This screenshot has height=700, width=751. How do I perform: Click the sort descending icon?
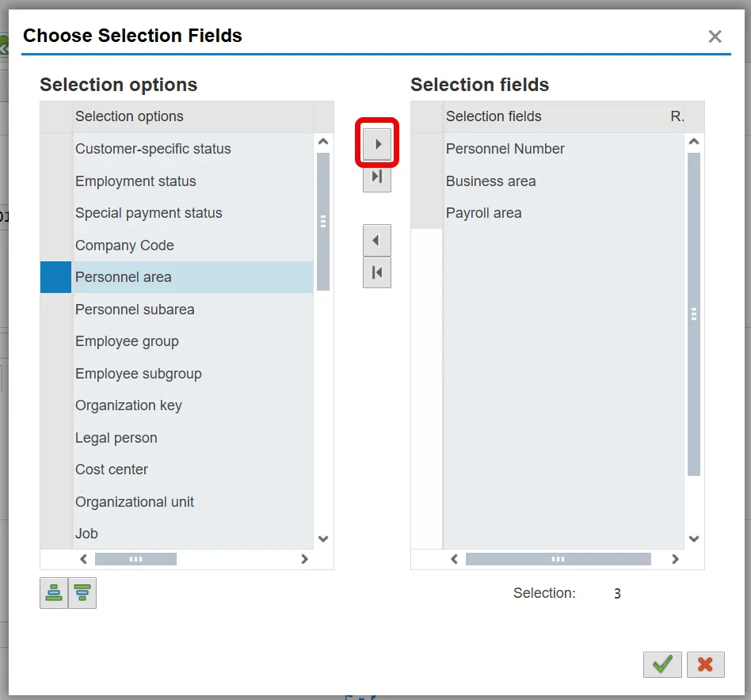tap(82, 593)
